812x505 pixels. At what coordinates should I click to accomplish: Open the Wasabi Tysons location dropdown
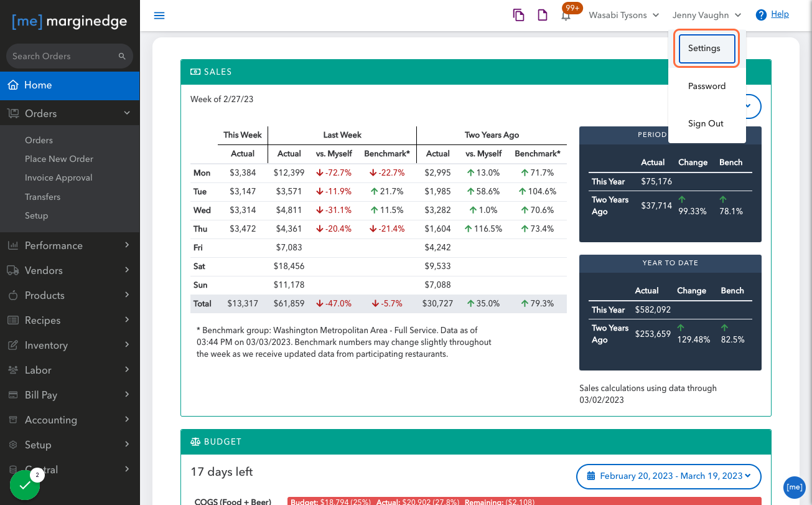(624, 15)
